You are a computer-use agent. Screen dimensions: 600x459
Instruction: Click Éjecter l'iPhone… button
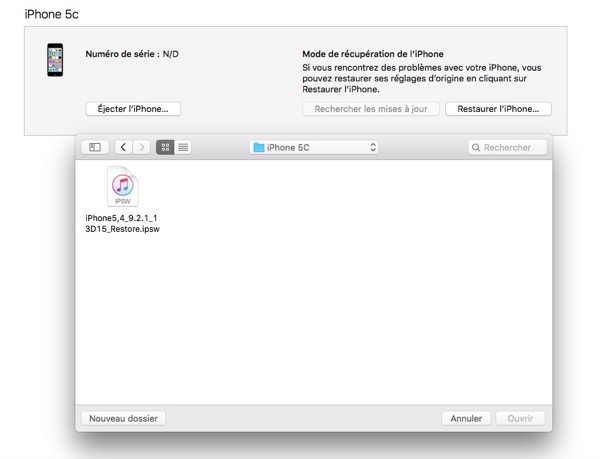pyautogui.click(x=133, y=109)
